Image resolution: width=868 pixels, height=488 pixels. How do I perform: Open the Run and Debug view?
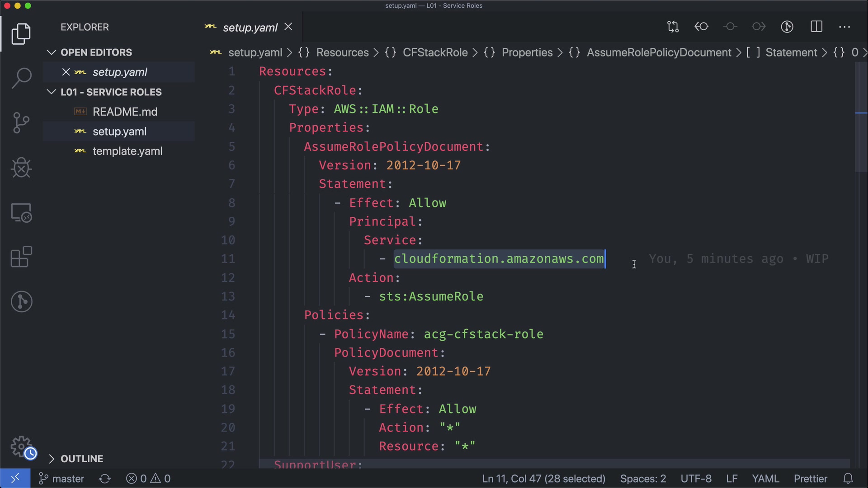[21, 168]
